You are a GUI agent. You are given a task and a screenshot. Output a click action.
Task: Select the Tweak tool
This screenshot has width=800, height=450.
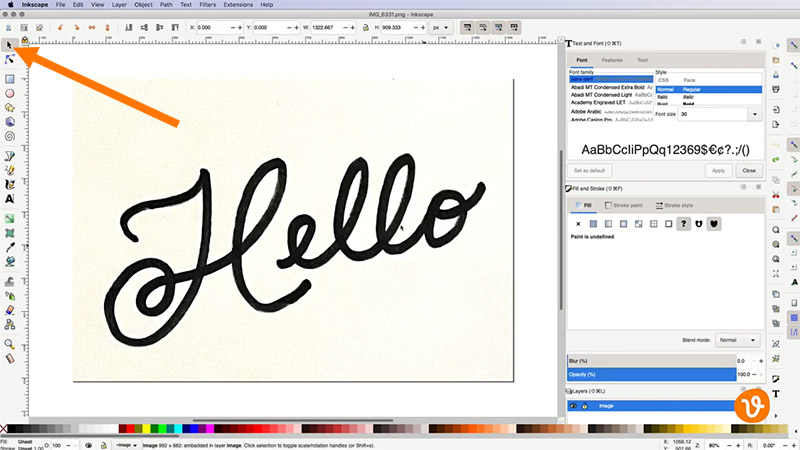[9, 281]
